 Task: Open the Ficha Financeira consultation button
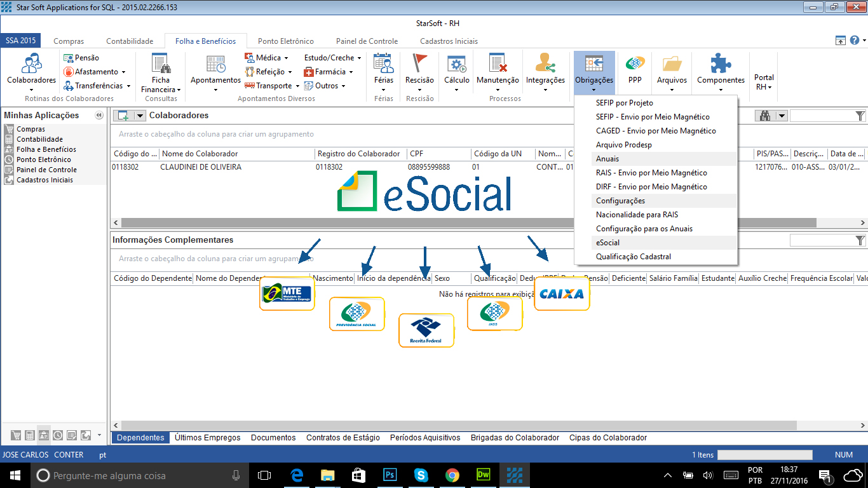click(161, 73)
